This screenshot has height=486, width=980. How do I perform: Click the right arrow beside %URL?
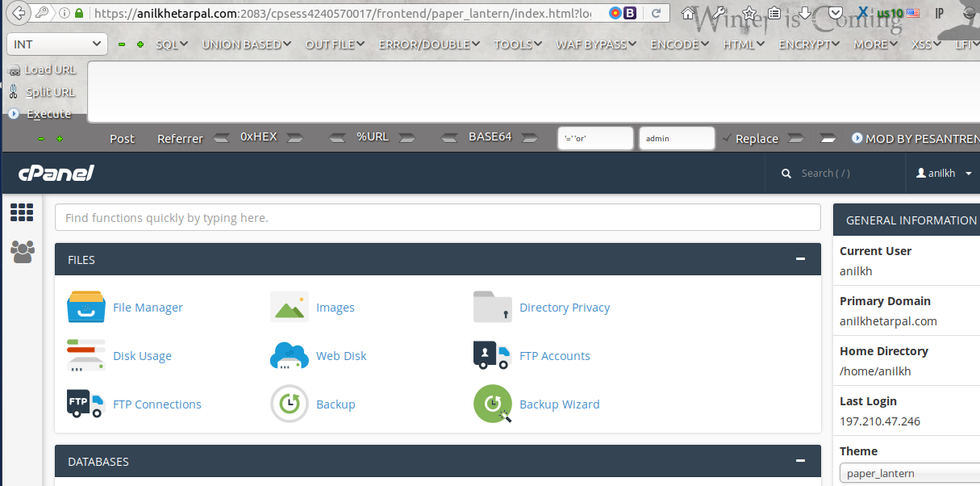[406, 138]
